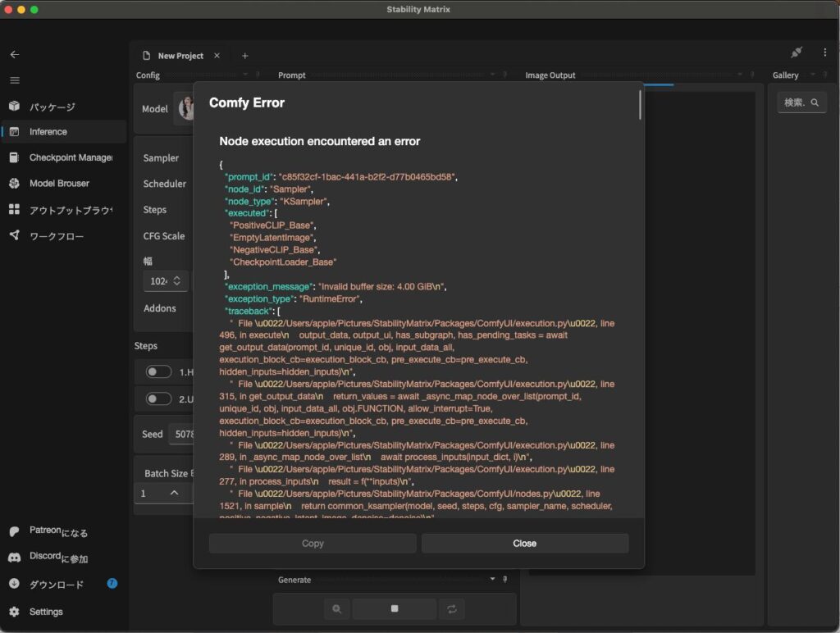The height and width of the screenshot is (633, 840).
Task: Click the Generate panel title
Action: (294, 580)
